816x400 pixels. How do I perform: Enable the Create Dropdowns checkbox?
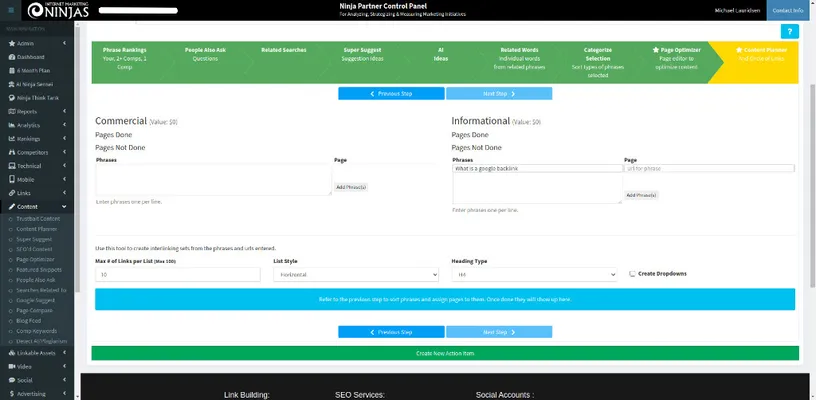tap(631, 273)
